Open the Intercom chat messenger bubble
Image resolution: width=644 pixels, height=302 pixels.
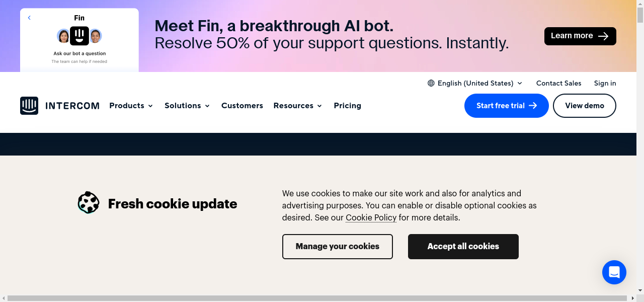coord(614,272)
